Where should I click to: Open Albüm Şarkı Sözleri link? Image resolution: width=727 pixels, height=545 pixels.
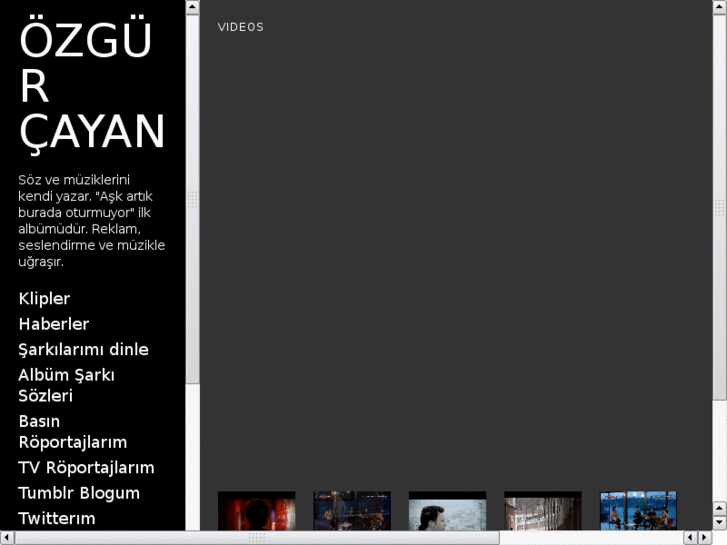point(66,385)
